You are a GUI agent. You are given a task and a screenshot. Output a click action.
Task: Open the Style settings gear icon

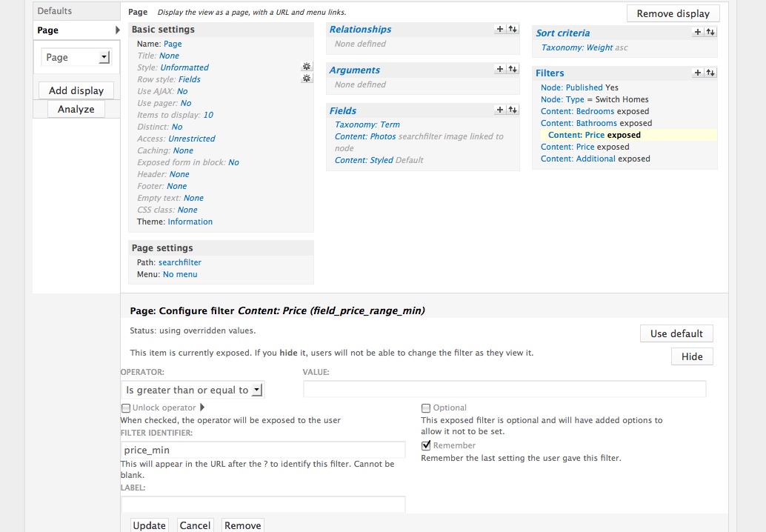[x=306, y=66]
